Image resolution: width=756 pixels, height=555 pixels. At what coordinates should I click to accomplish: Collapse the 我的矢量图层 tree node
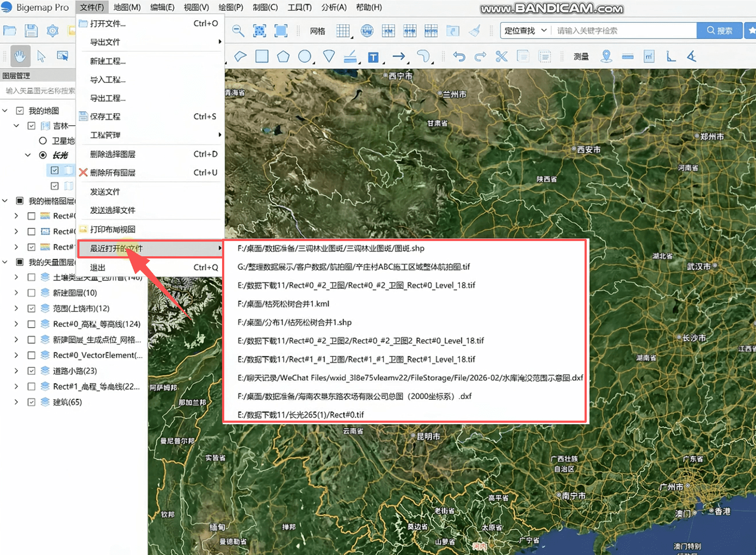tap(5, 262)
